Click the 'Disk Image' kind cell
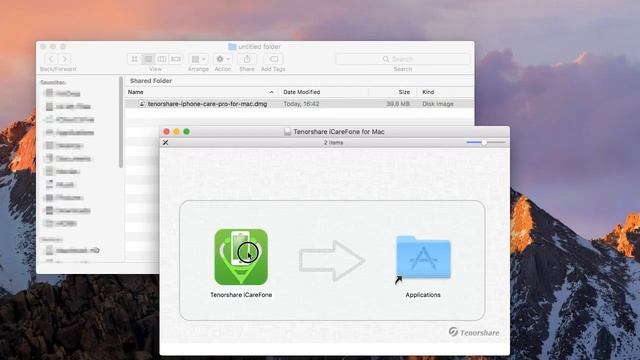This screenshot has width=640, height=360. click(x=438, y=104)
